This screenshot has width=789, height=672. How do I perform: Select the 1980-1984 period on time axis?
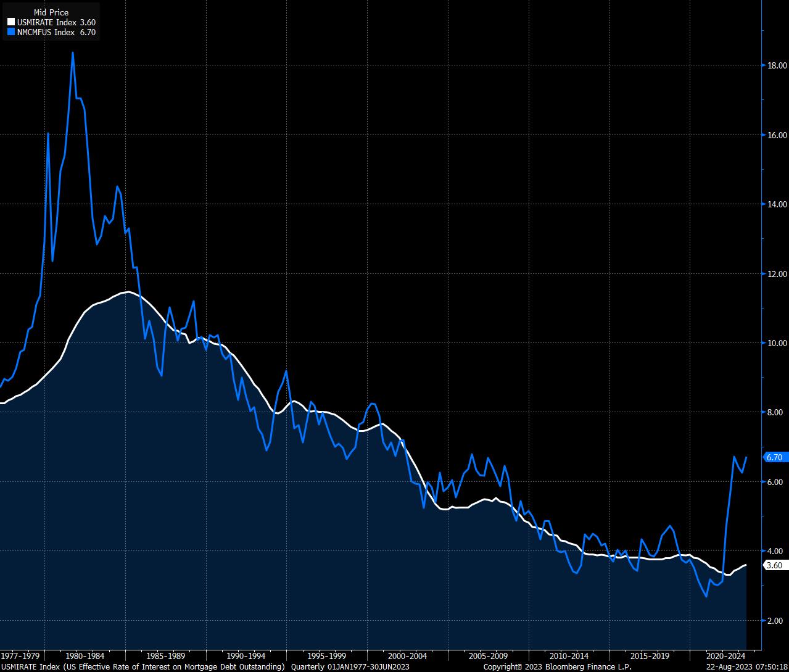85,656
